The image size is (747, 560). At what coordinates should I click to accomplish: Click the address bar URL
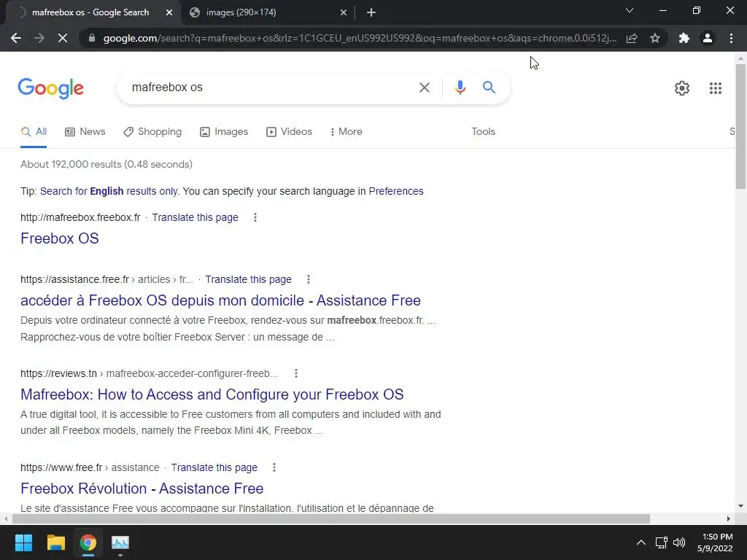360,38
